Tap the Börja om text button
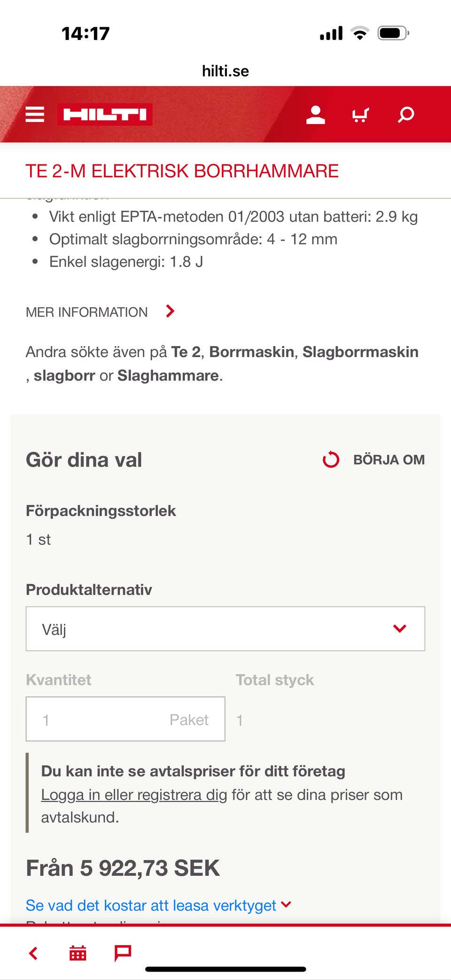 click(x=389, y=459)
